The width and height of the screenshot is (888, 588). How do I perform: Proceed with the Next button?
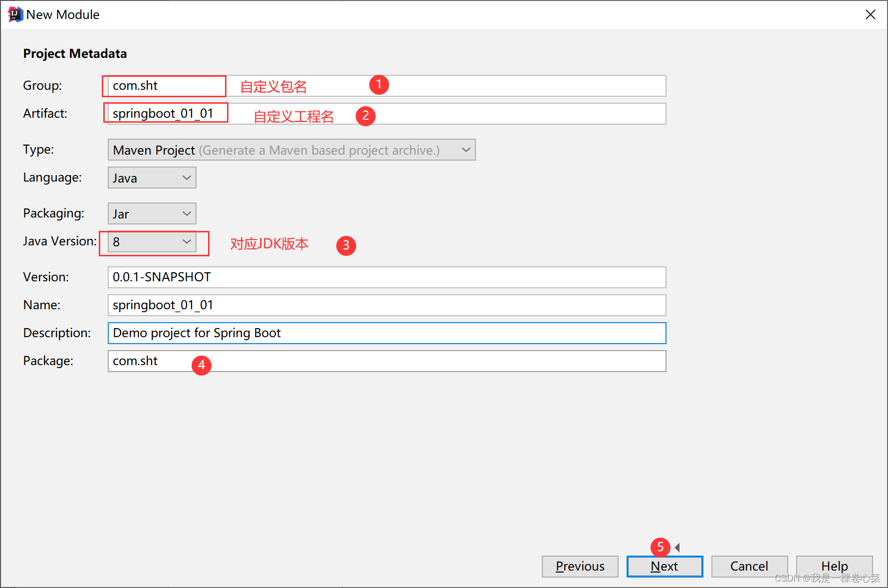tap(665, 567)
